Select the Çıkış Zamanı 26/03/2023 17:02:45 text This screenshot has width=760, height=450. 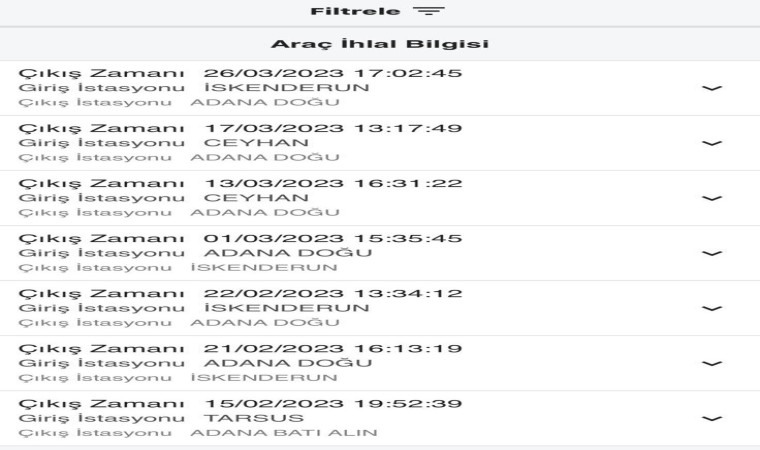tap(240, 73)
